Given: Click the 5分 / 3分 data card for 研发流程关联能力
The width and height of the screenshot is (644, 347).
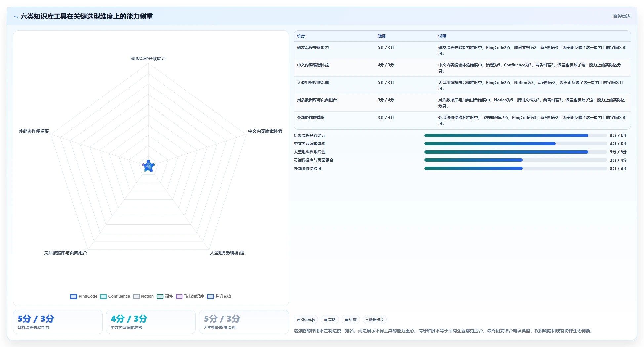Looking at the screenshot, I should pos(58,322).
